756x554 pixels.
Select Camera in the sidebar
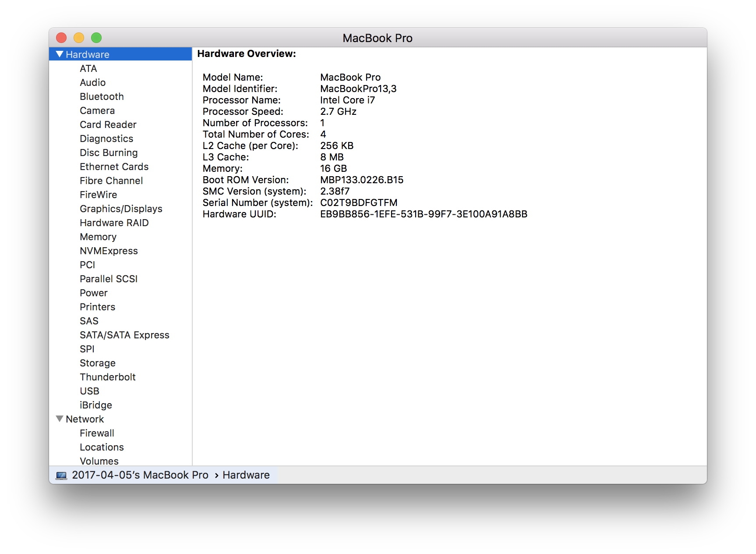pyautogui.click(x=97, y=110)
